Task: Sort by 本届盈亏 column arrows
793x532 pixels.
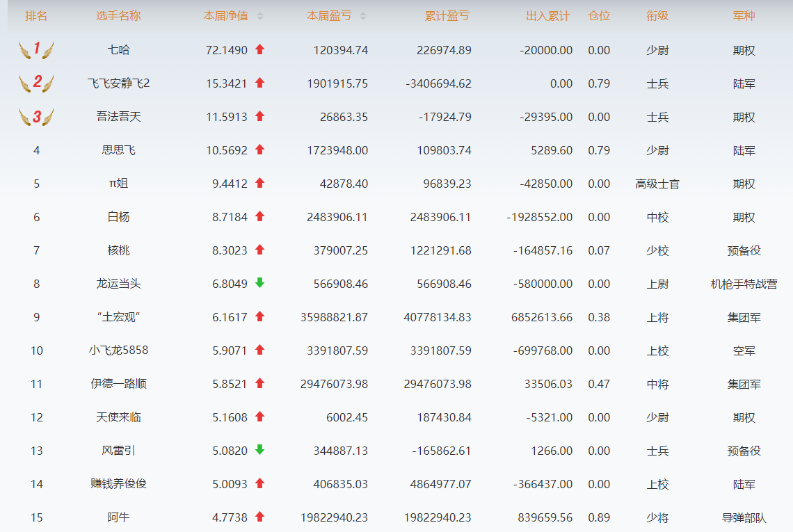Action: click(x=363, y=16)
